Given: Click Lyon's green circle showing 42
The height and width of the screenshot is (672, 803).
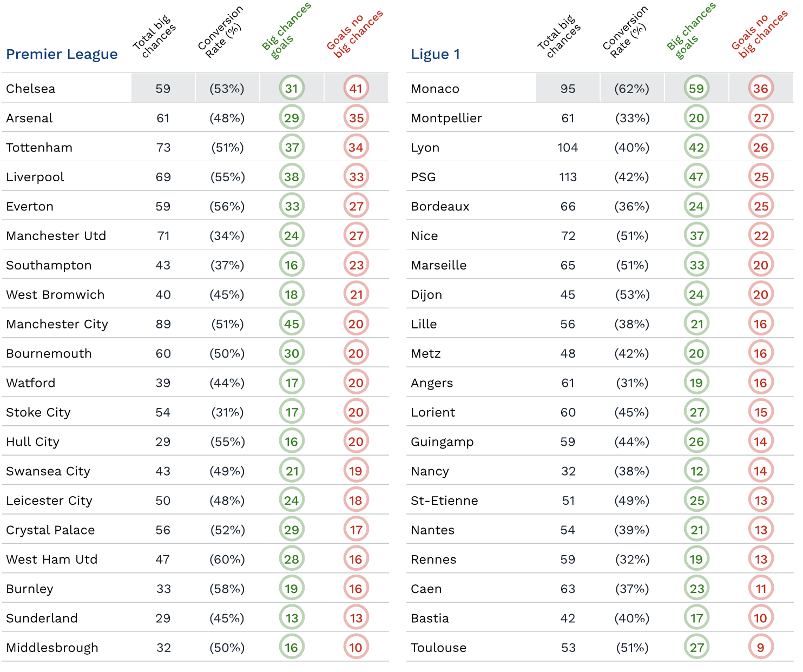Looking at the screenshot, I should [x=696, y=147].
